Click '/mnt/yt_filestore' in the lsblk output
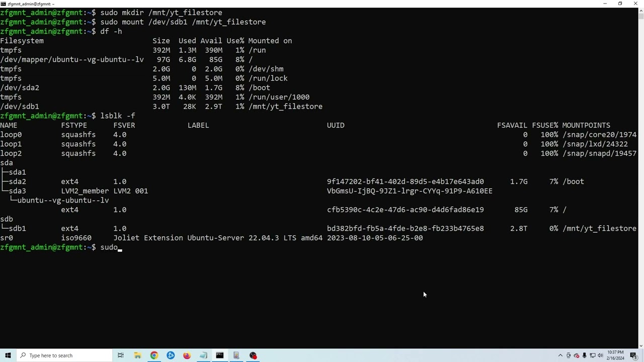 tap(599, 229)
